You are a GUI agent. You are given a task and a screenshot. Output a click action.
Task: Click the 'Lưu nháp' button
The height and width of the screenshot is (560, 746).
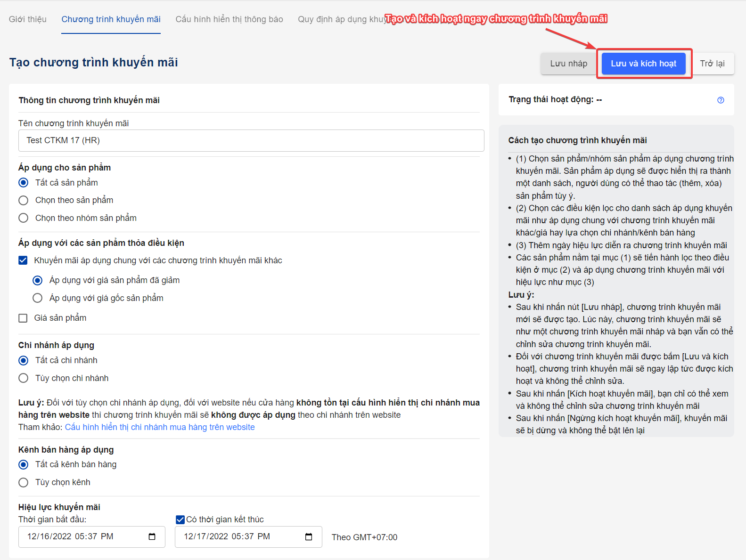tap(568, 64)
